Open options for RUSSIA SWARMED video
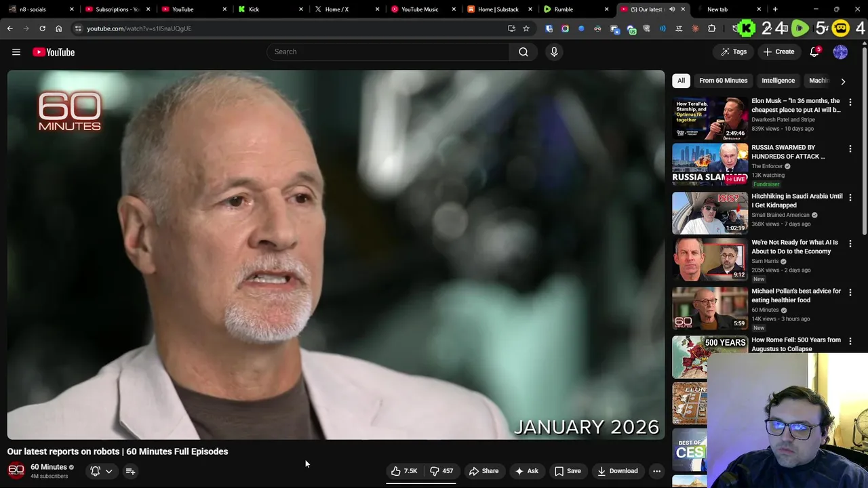This screenshot has height=488, width=868. pyautogui.click(x=850, y=148)
